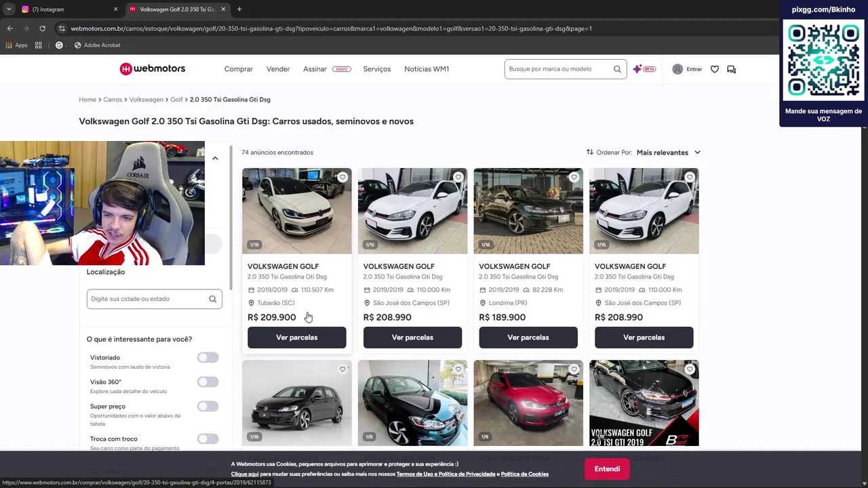Screen dimensions: 868x488
Task: Click the Google bookmark icon
Action: coord(59,45)
